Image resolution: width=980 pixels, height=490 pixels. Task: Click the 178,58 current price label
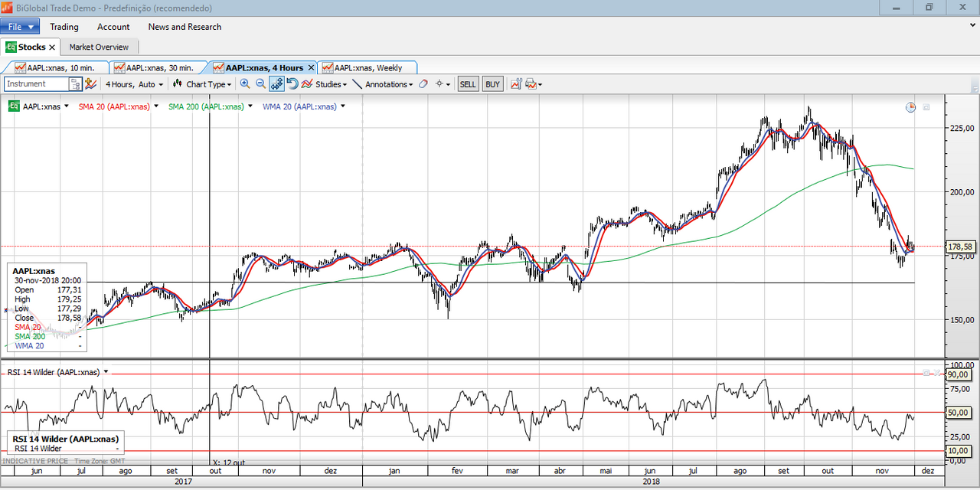click(960, 247)
